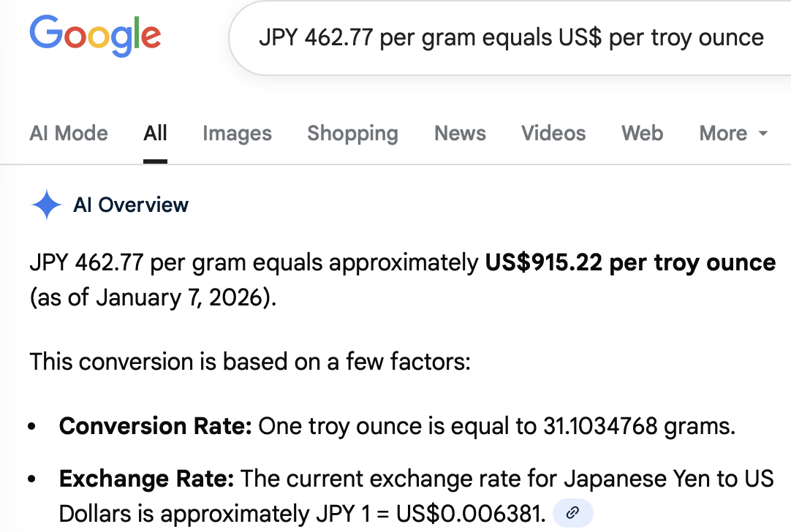Select the Web results tab
The height and width of the screenshot is (532, 791).
(x=643, y=134)
